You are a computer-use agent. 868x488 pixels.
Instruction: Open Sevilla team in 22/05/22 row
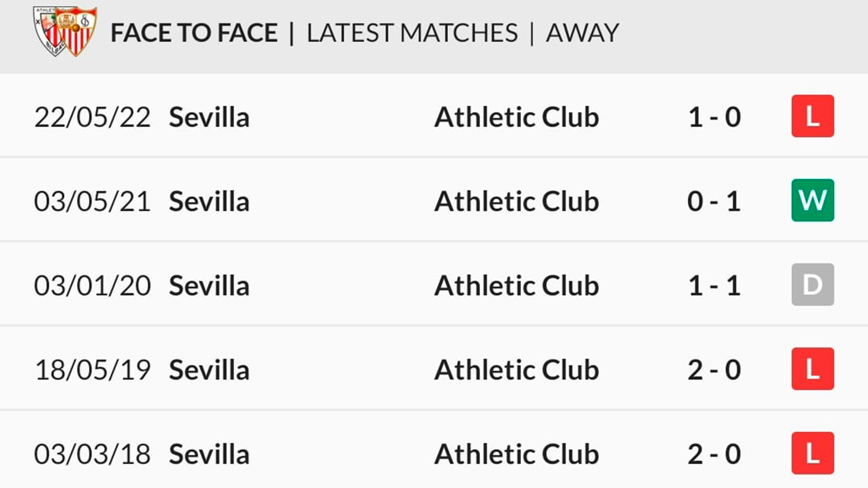click(x=209, y=117)
